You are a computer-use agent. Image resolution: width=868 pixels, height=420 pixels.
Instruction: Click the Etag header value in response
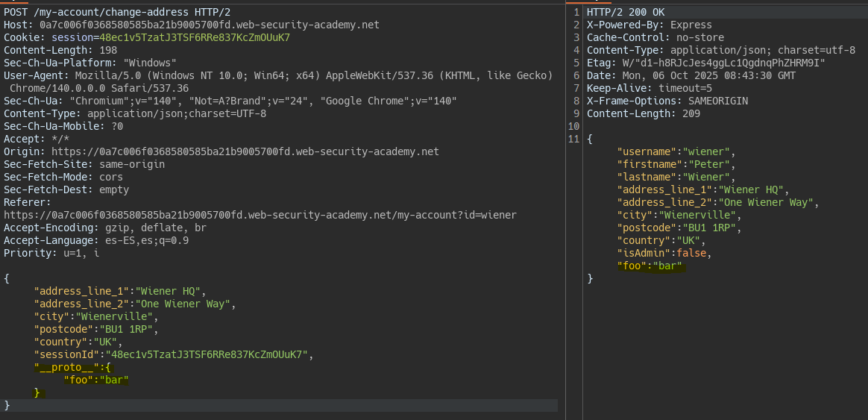722,63
